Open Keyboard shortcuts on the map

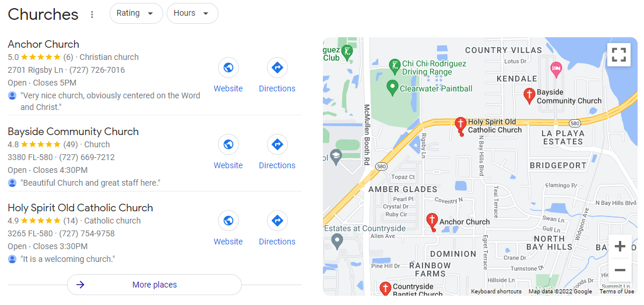[x=496, y=292]
